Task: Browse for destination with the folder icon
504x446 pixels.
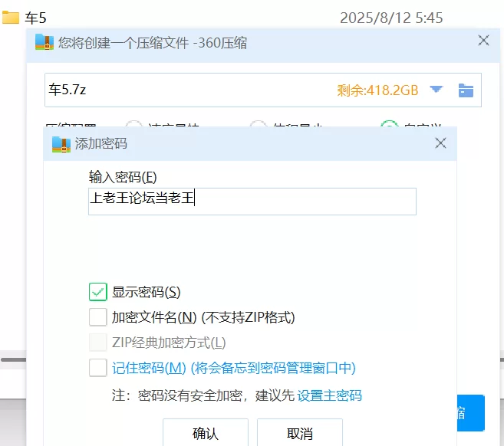Action: pyautogui.click(x=466, y=90)
